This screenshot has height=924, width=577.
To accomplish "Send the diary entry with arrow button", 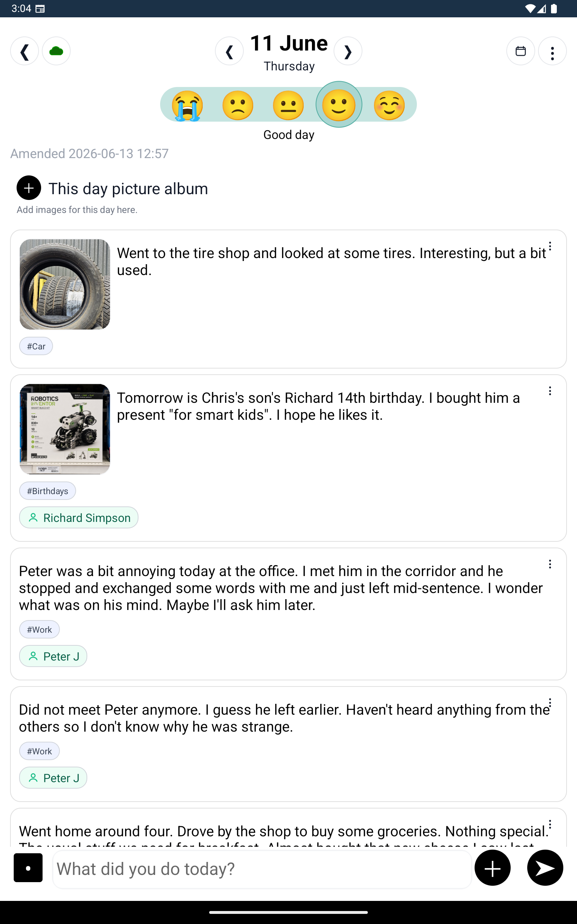I will coord(545,867).
